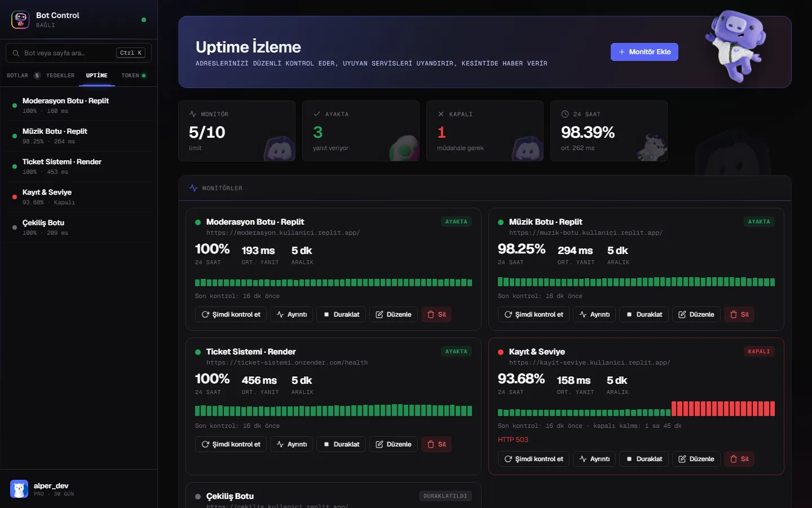Click the green status dot of Ticket Sistemi card
The height and width of the screenshot is (508, 812).
click(198, 352)
